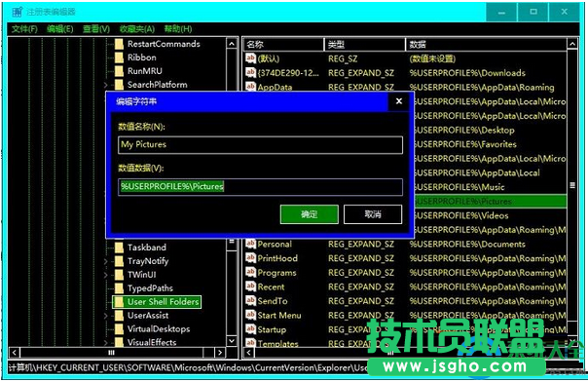This screenshot has width=588, height=382.
Task: Click the 数值数据 field with %USERPROFILE%\Pictures
Action: tap(260, 187)
